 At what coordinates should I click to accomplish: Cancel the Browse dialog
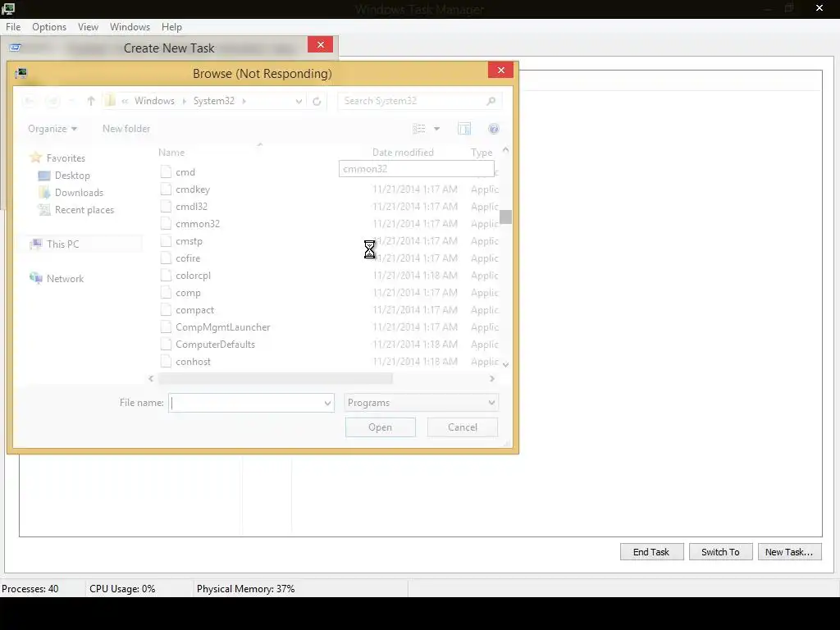[x=463, y=427]
